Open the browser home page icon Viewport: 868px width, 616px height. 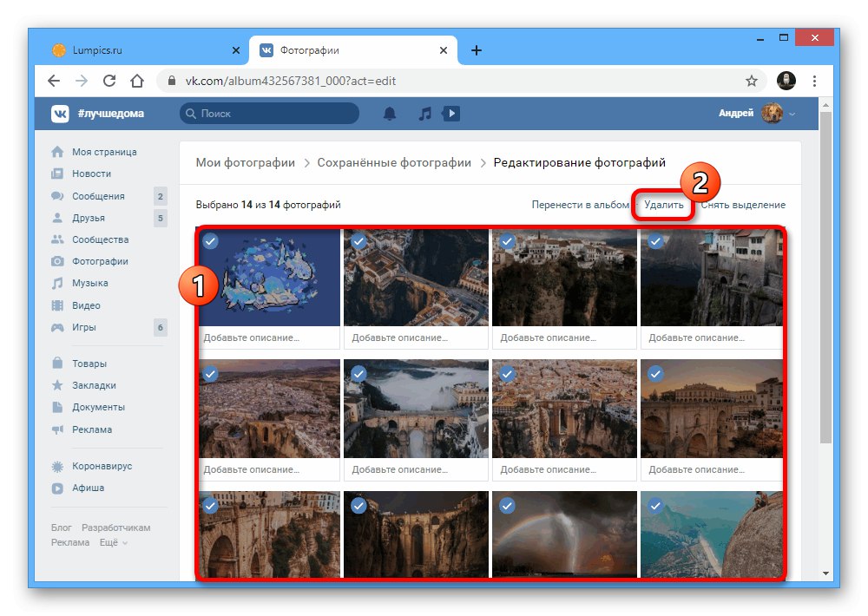tap(137, 81)
